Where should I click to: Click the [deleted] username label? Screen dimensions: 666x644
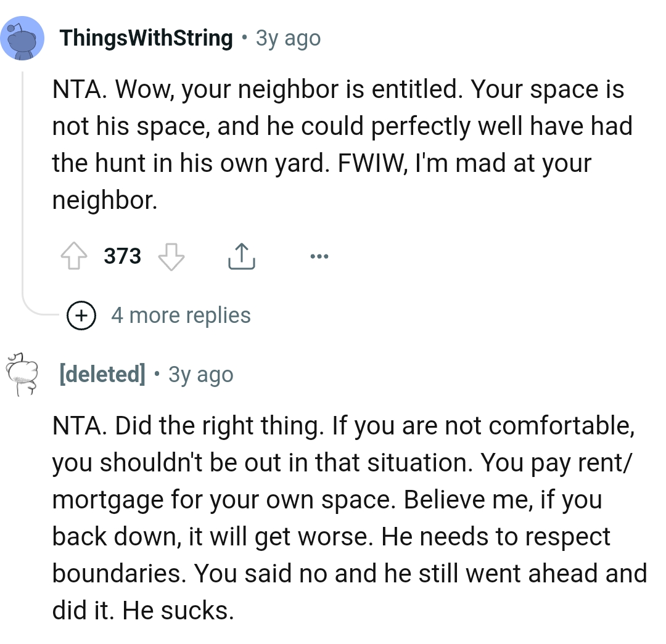pos(102,374)
